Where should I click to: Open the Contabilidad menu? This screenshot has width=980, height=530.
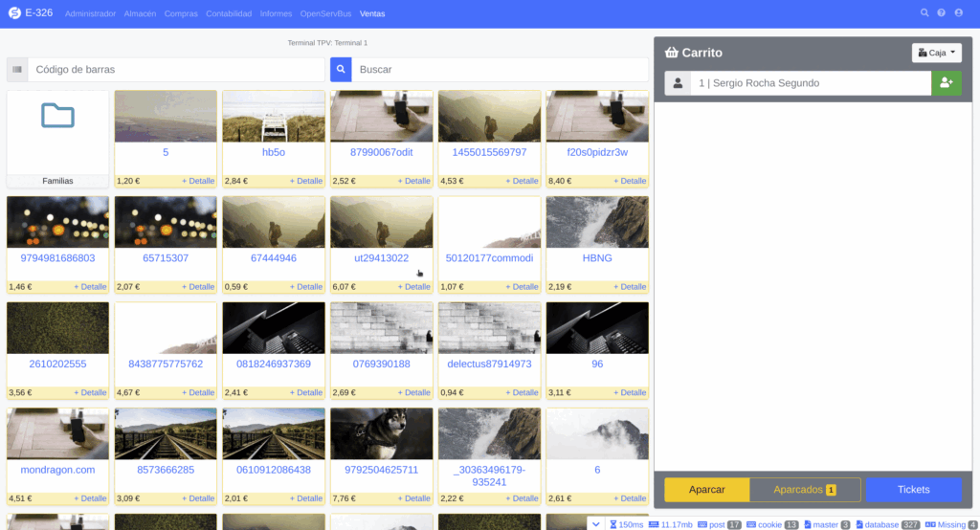point(229,14)
